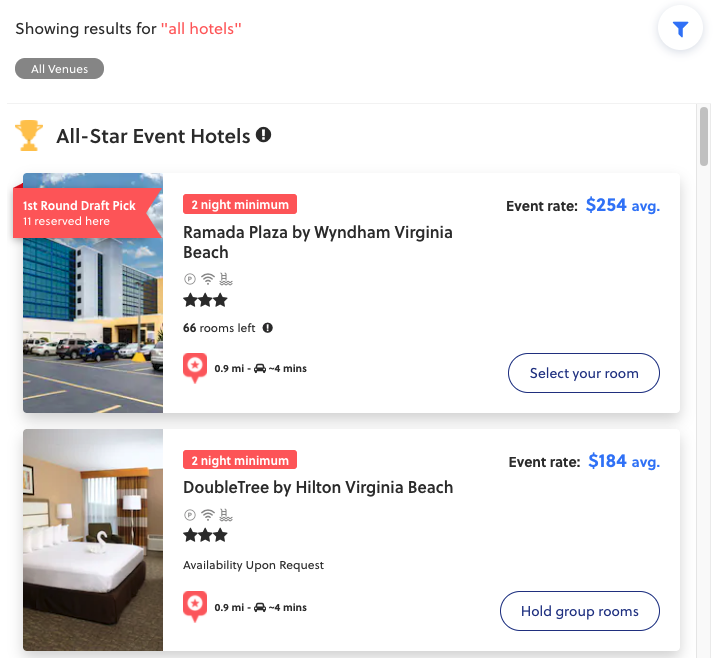The image size is (716, 658).
Task: Click the DoubleTree room photo
Action: click(93, 541)
